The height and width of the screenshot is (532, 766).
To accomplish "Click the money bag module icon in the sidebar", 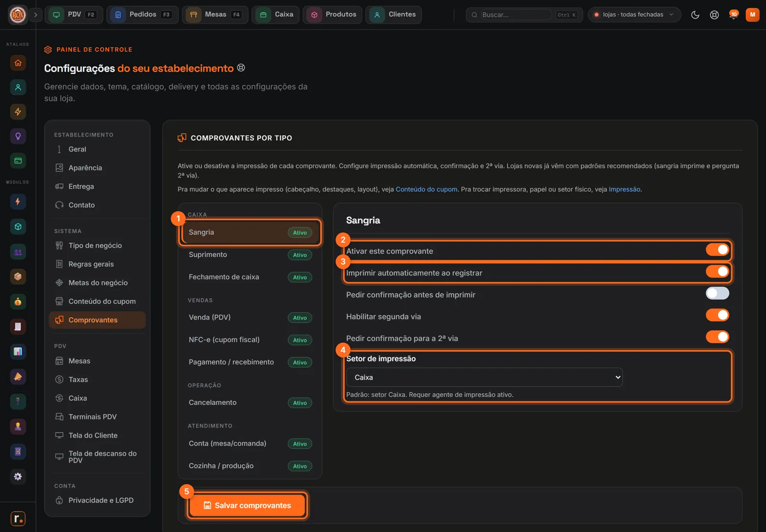I will point(18,301).
